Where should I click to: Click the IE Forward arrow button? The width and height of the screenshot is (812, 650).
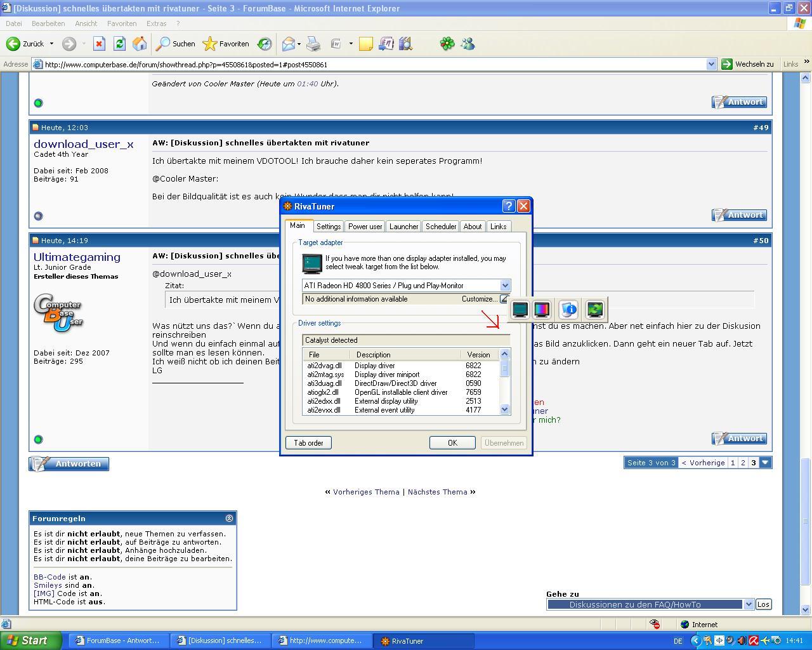(69, 44)
